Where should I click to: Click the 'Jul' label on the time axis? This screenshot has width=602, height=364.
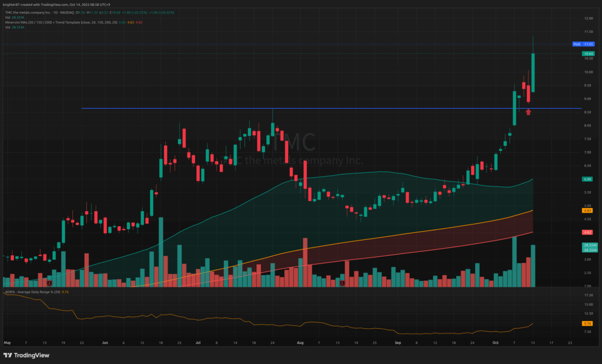(198, 341)
